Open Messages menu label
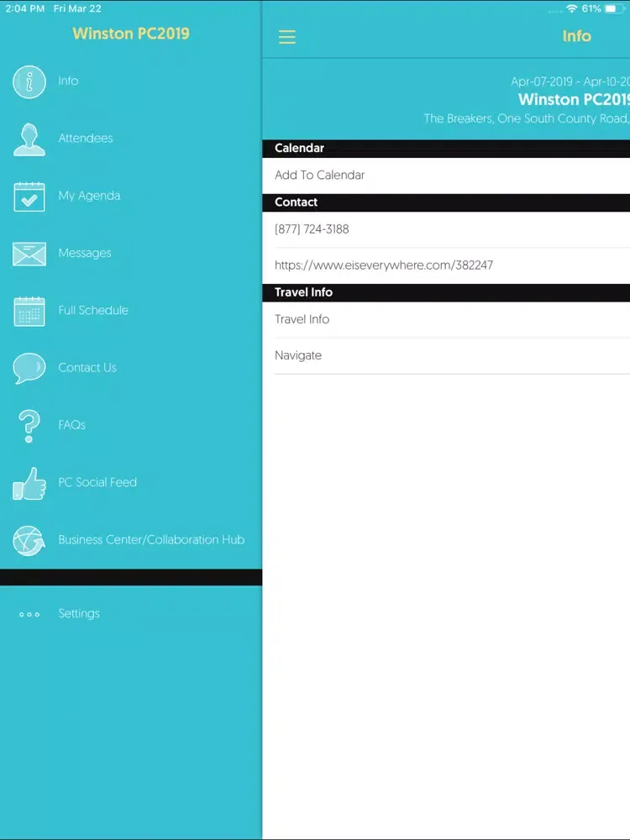630x840 pixels. click(85, 253)
